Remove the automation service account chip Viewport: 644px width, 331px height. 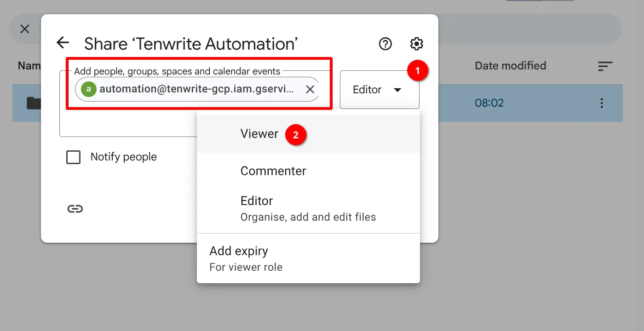(x=310, y=89)
